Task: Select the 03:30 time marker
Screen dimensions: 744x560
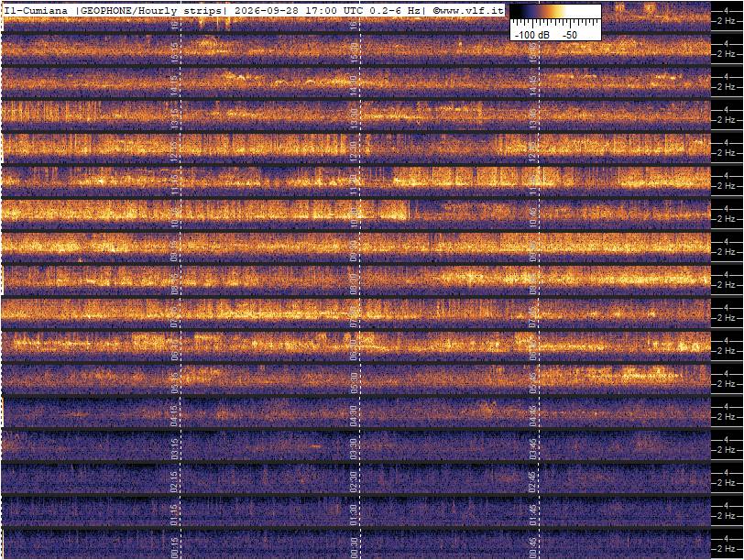Action: tap(354, 448)
